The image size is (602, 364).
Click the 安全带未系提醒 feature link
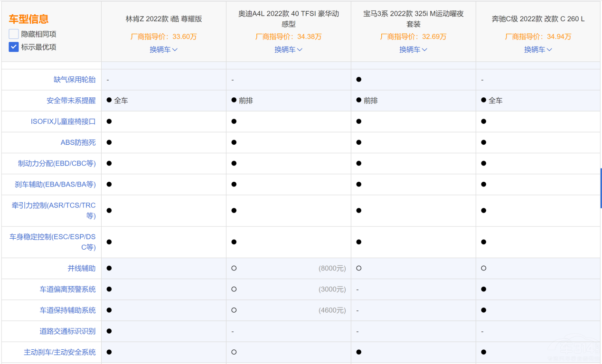[x=71, y=101]
